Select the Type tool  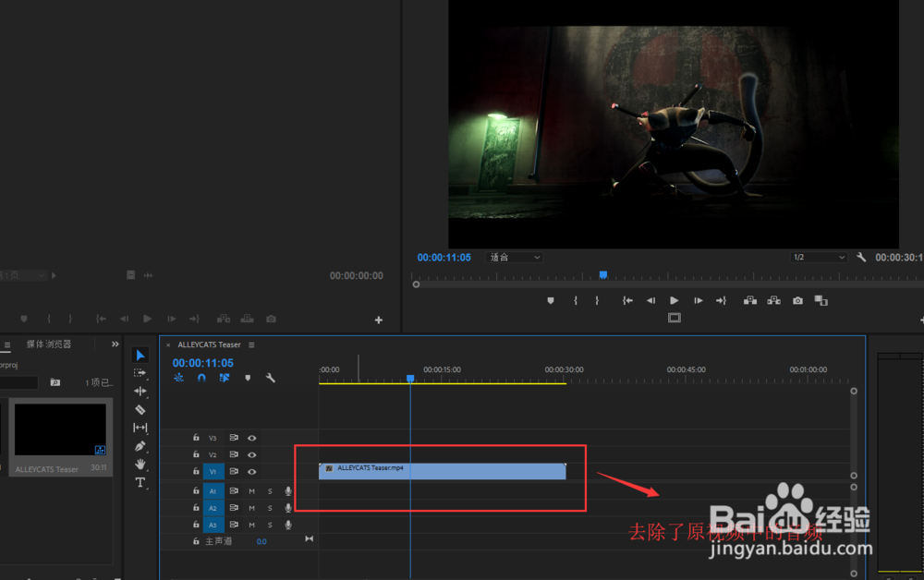(140, 483)
